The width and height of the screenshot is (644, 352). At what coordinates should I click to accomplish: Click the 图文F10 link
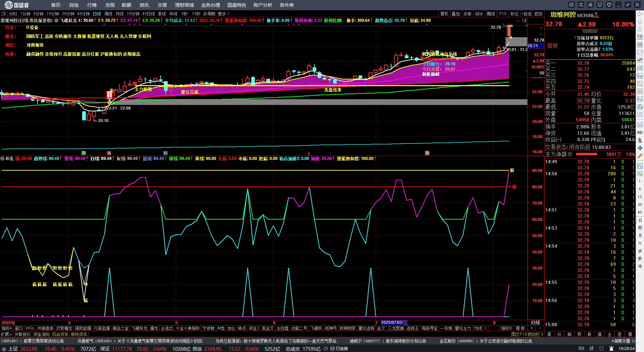[519, 334]
